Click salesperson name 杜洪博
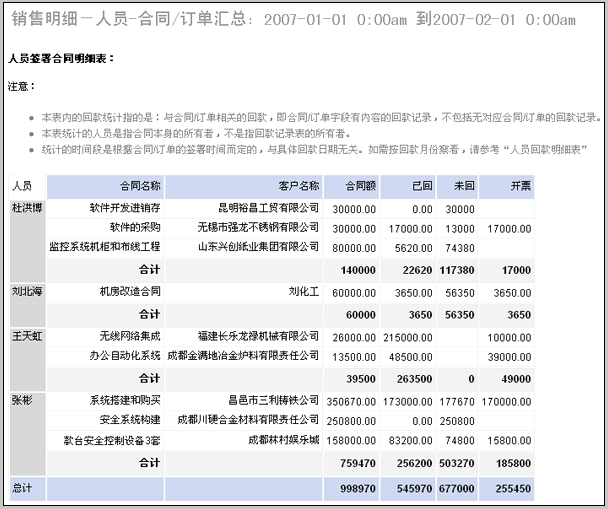This screenshot has width=608, height=509. pyautogui.click(x=27, y=208)
